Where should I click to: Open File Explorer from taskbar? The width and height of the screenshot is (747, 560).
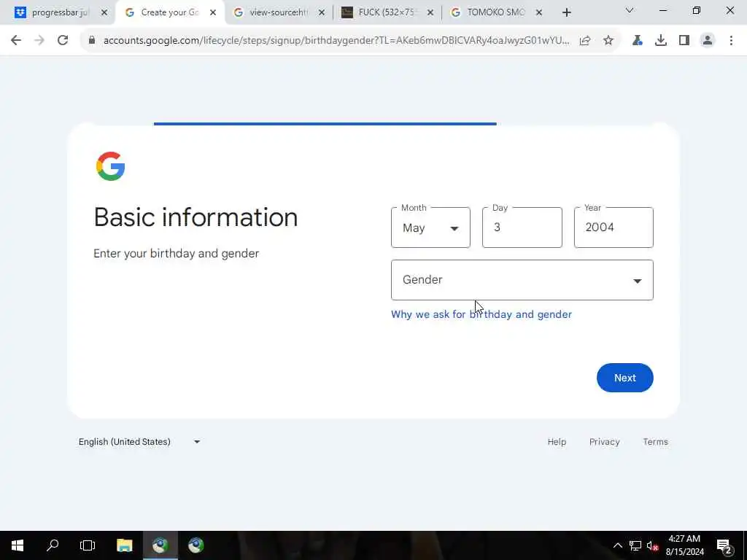click(124, 545)
